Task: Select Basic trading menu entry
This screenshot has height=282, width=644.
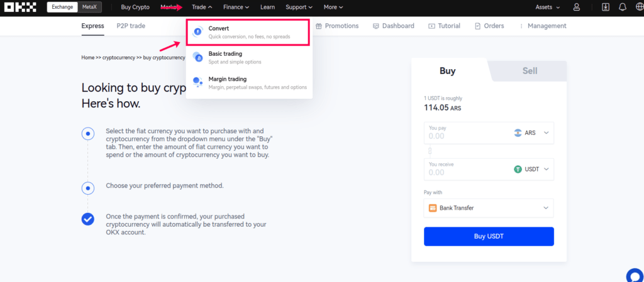Action: (249, 57)
